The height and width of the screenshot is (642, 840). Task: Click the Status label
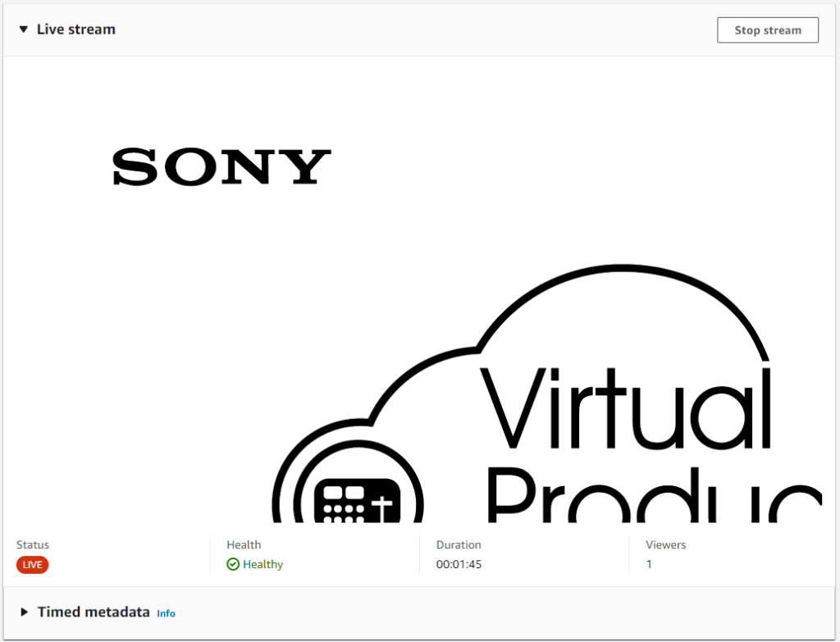31,544
